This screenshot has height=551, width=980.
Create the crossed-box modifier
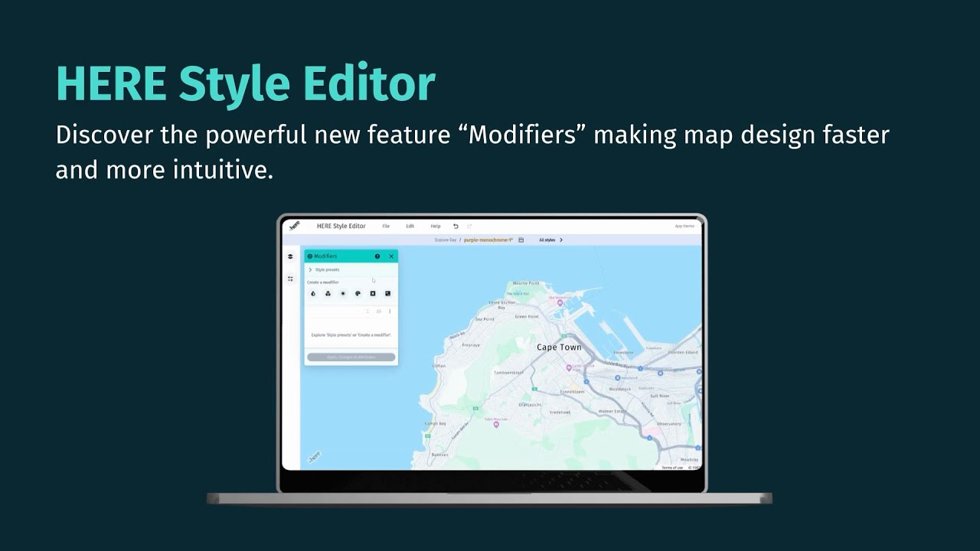(x=373, y=293)
